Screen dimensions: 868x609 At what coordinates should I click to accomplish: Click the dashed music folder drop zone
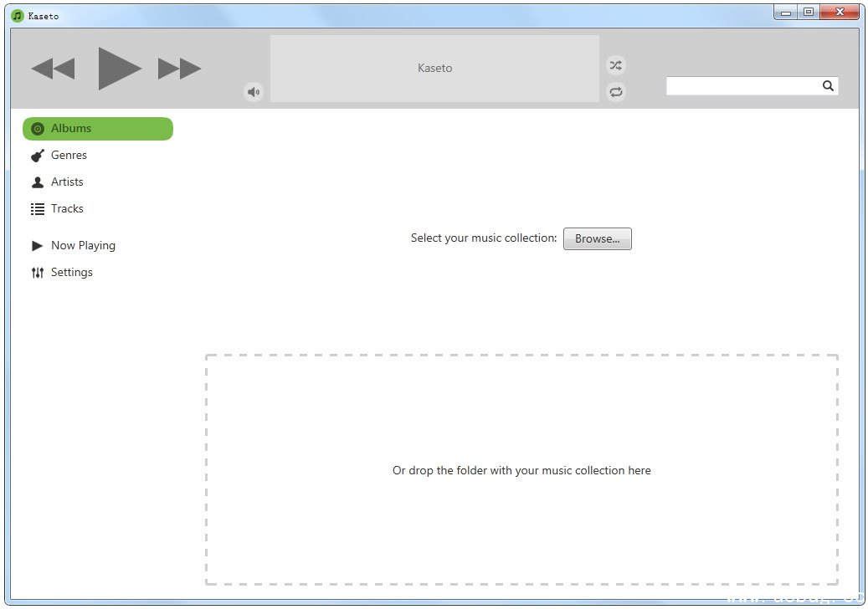(x=521, y=502)
